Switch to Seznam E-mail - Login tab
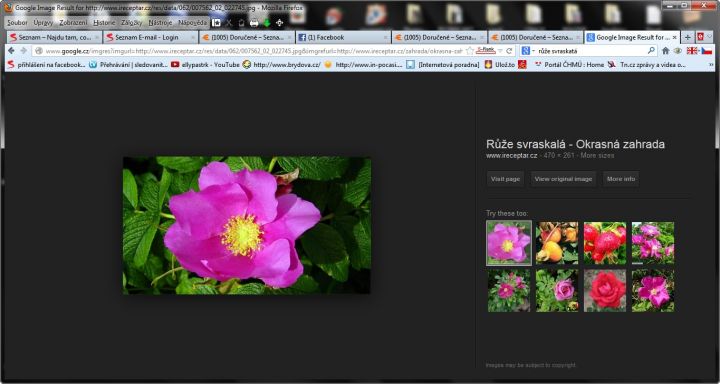The height and width of the screenshot is (384, 720). [x=150, y=37]
